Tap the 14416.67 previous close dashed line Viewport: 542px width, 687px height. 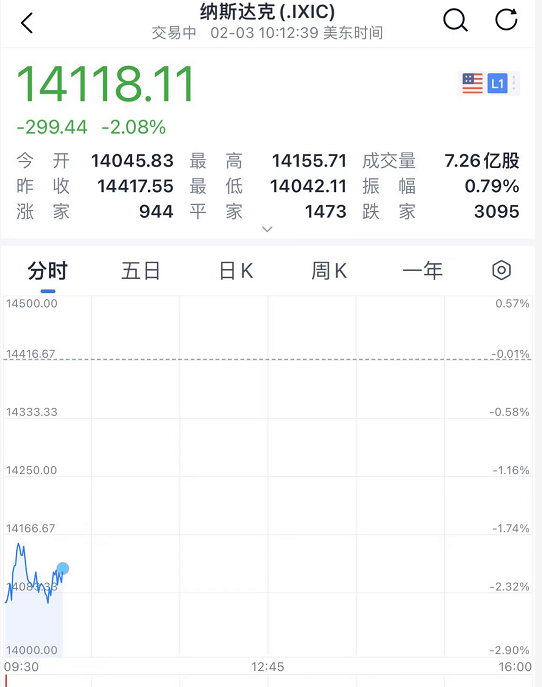pyautogui.click(x=268, y=359)
